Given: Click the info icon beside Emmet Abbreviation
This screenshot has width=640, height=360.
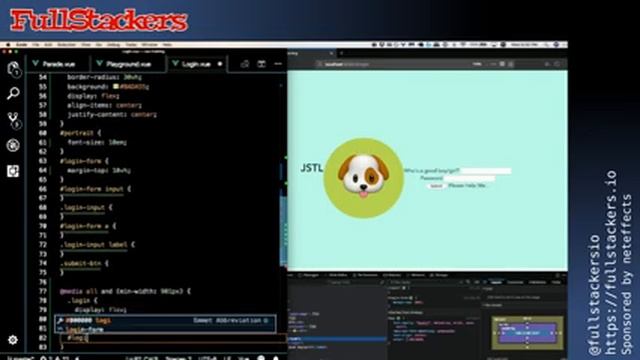Looking at the screenshot, I should pyautogui.click(x=266, y=321).
